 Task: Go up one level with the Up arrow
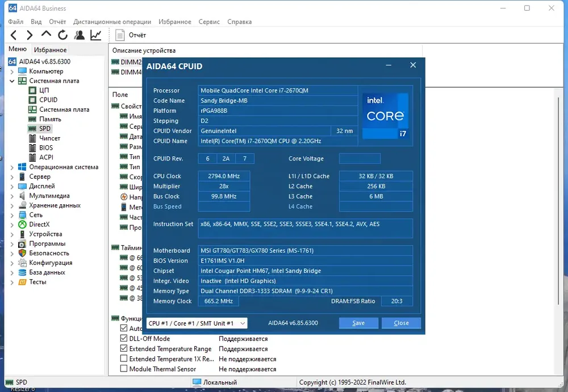46,35
